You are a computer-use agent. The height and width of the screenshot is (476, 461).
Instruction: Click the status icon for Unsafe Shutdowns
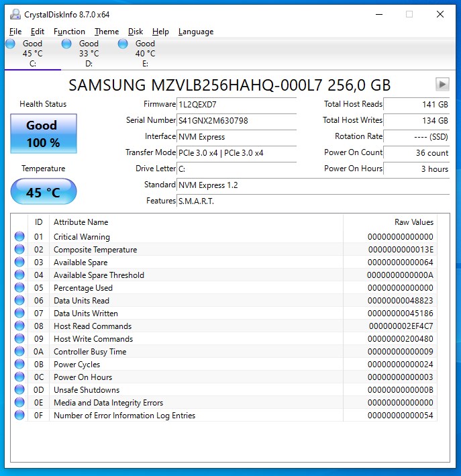tap(19, 389)
